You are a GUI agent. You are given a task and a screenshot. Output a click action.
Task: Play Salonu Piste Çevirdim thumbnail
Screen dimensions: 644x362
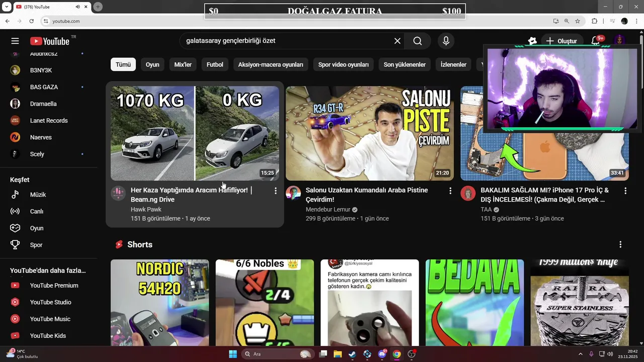(370, 133)
